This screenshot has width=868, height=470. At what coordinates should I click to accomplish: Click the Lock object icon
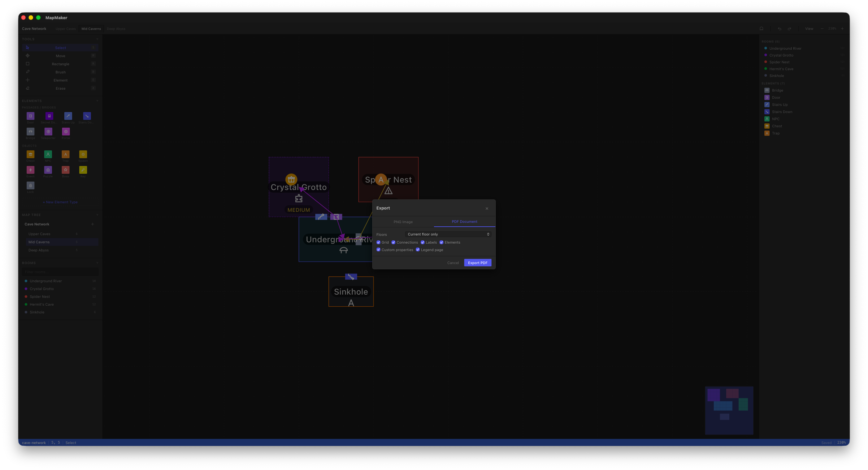(x=30, y=186)
